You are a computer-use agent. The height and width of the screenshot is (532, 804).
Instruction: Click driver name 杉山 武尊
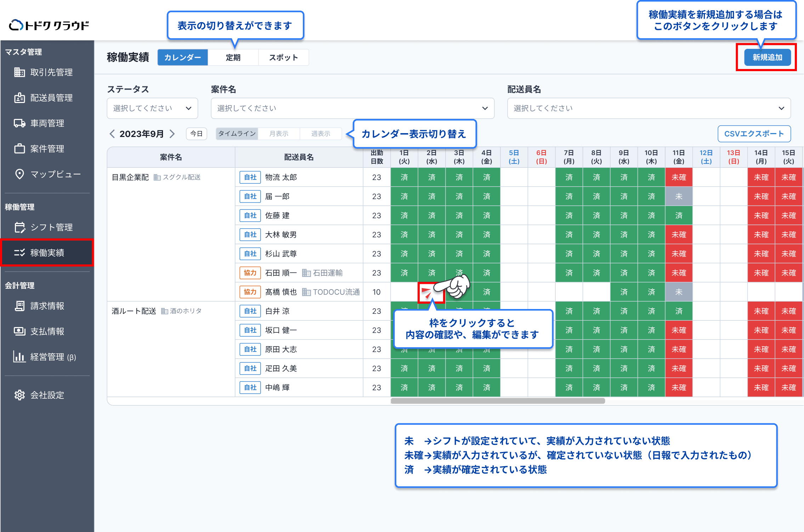click(x=281, y=254)
